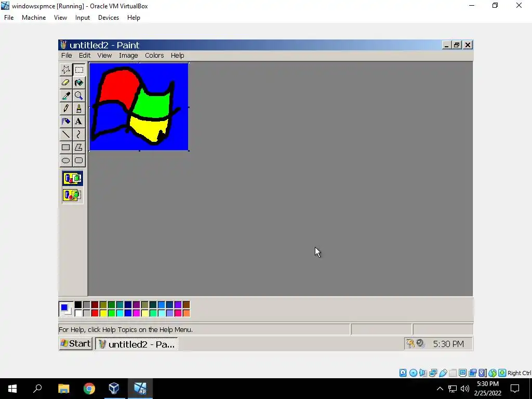532x399 pixels.
Task: Enable transparent selection drawing option
Action: 73,195
